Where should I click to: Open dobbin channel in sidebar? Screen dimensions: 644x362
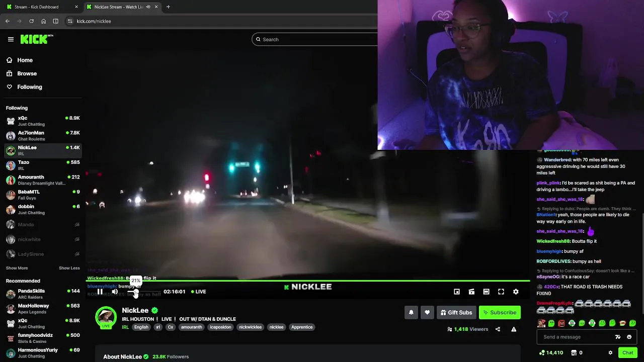[x=43, y=209]
